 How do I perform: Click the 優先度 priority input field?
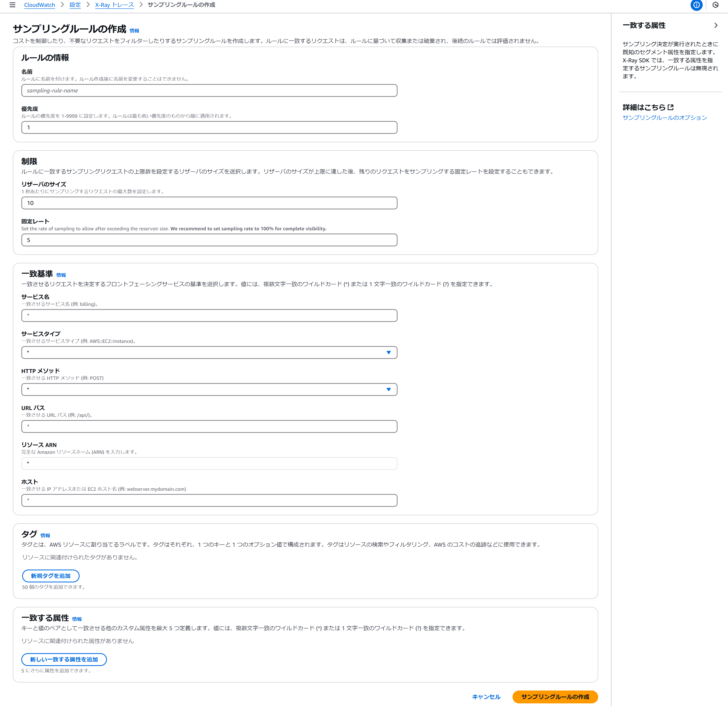pyautogui.click(x=209, y=127)
